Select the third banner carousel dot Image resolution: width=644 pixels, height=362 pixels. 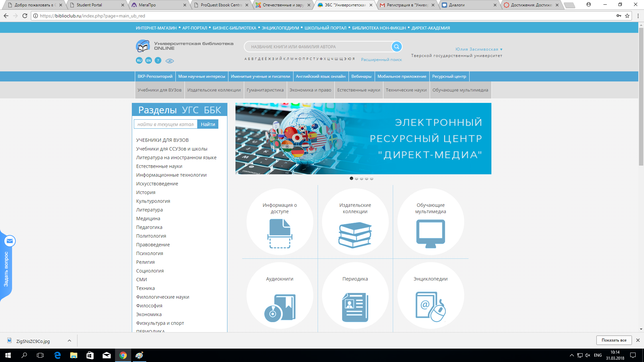click(x=362, y=179)
